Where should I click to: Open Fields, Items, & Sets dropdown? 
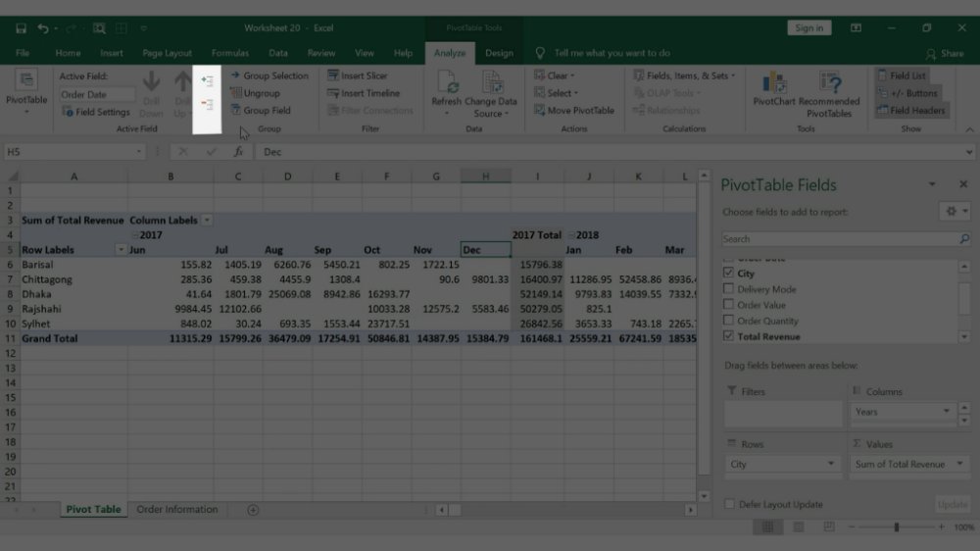pyautogui.click(x=684, y=75)
